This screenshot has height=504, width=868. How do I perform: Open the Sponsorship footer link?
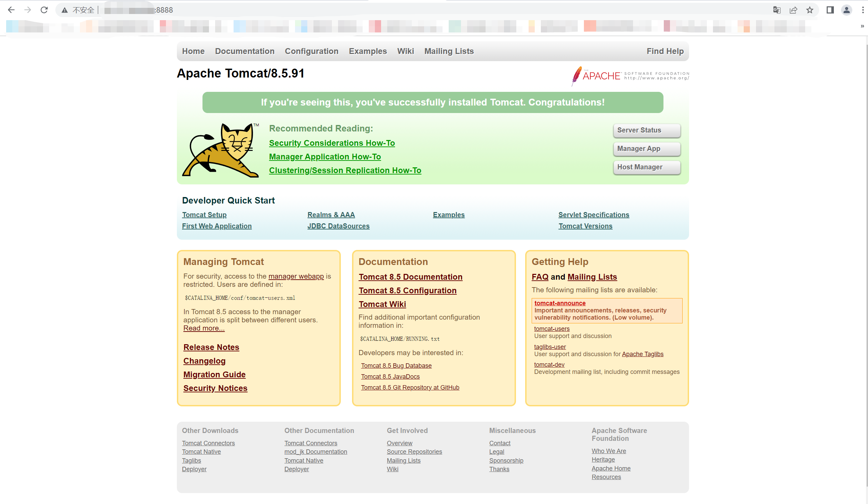click(x=506, y=460)
